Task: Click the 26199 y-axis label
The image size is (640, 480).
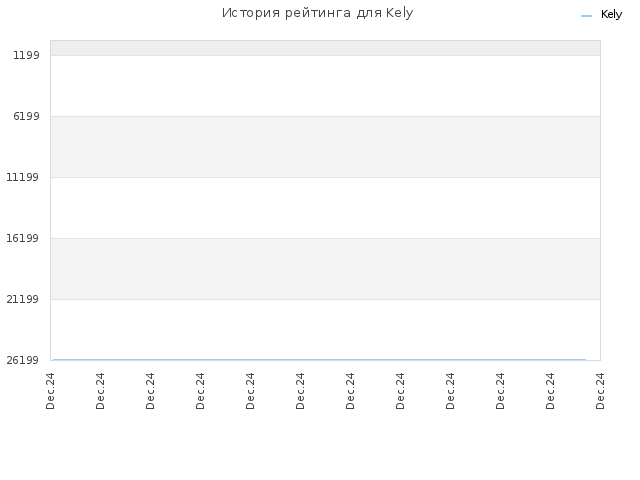Action: (x=22, y=360)
